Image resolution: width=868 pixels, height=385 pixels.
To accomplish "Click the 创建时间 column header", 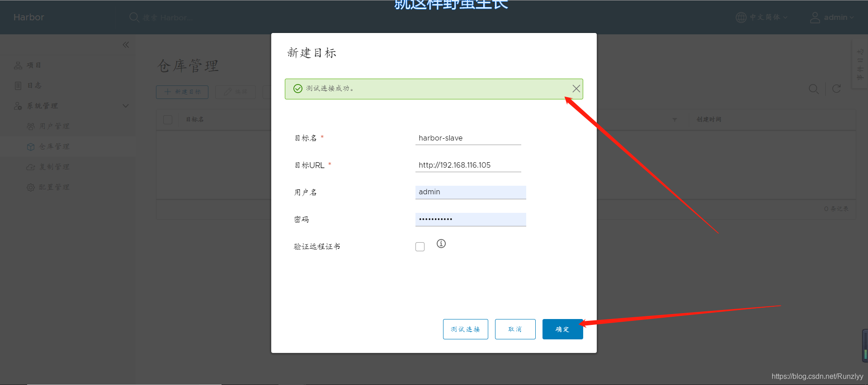I will [709, 119].
